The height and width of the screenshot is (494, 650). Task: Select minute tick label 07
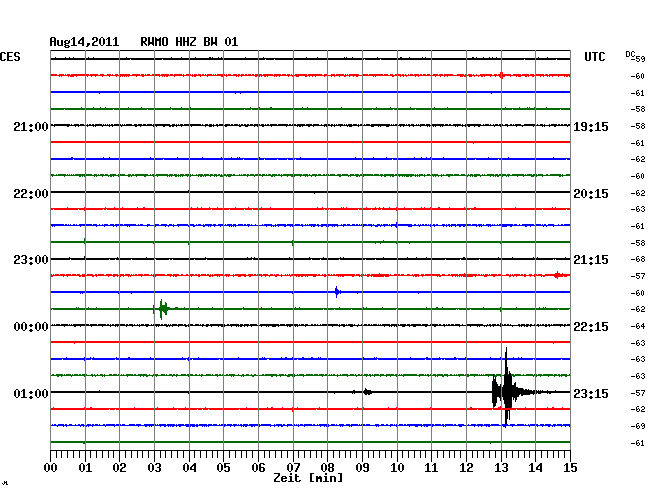[x=293, y=468]
